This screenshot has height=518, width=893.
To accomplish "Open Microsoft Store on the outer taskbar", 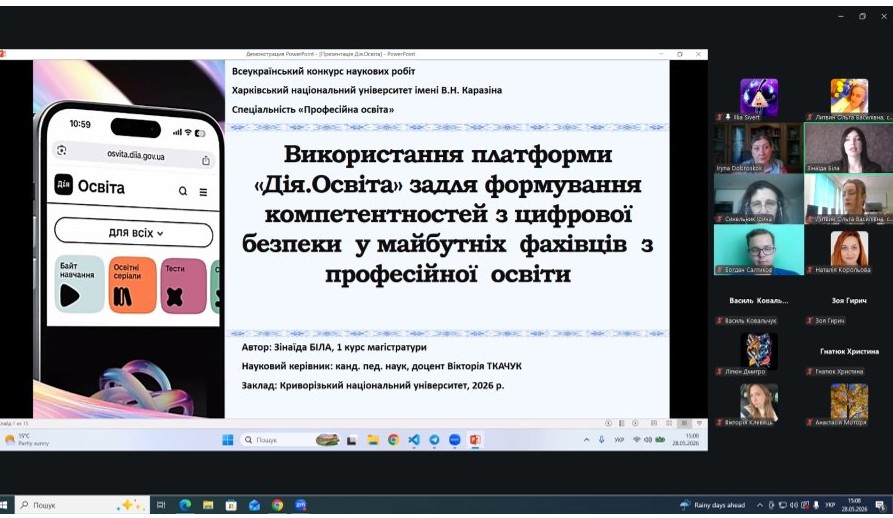I will (231, 505).
